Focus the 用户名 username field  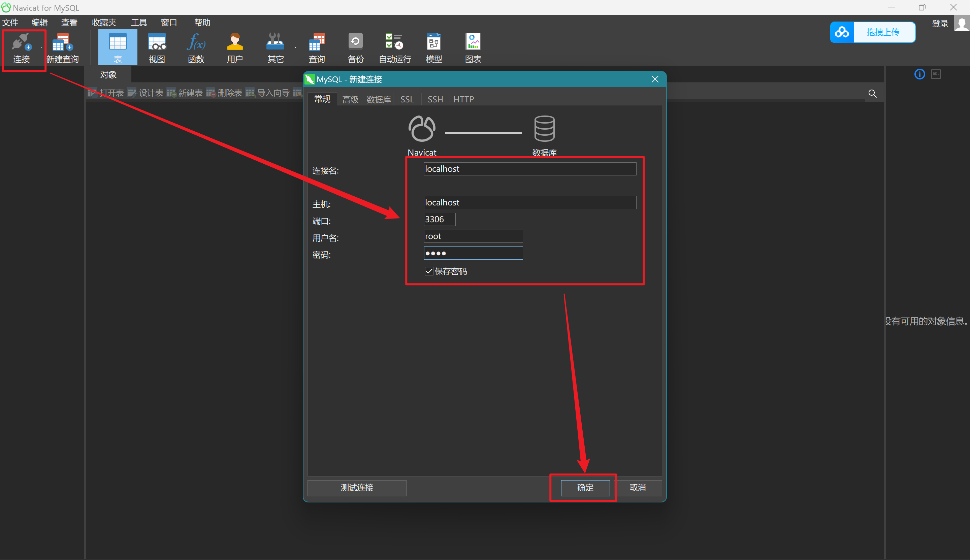[473, 236]
